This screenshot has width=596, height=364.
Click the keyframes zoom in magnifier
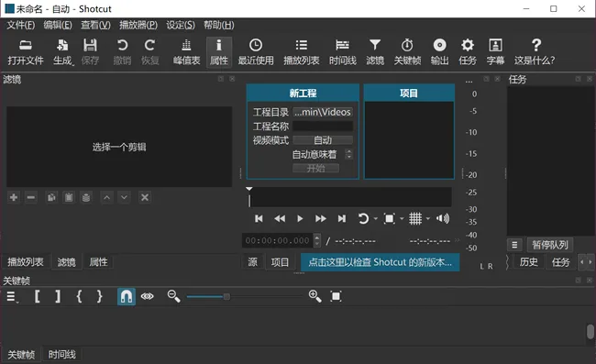click(315, 296)
